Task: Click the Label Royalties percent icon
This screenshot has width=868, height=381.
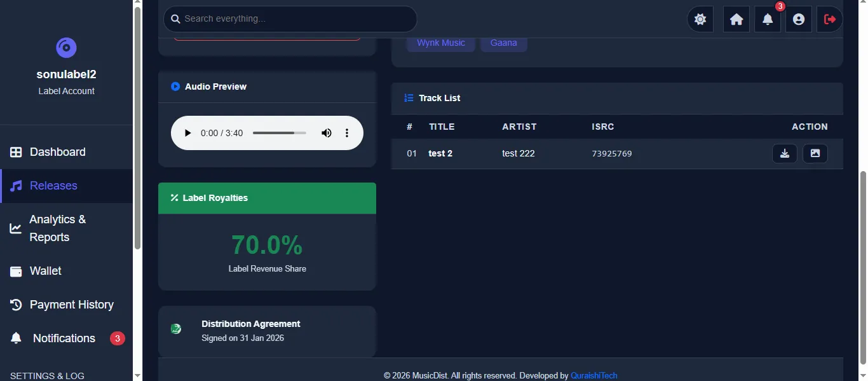Action: pos(174,198)
